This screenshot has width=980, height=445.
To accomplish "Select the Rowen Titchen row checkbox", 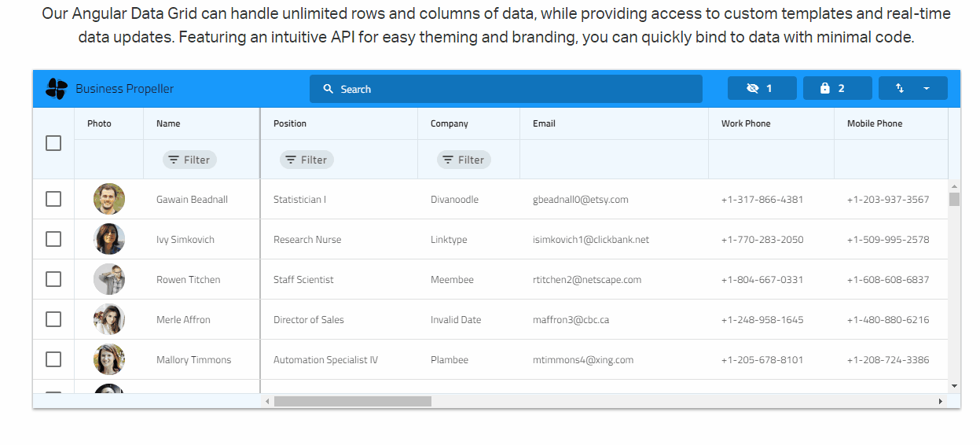I will (x=53, y=279).
